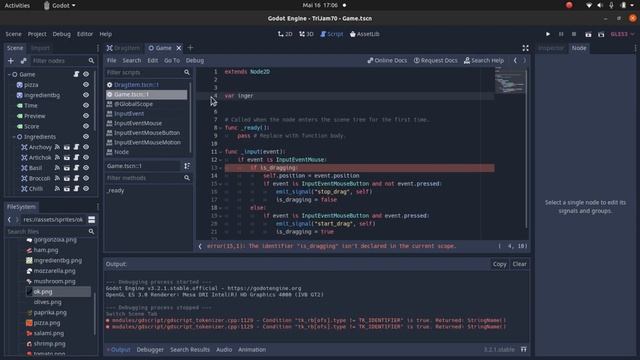Run the project with the Play button
This screenshot has width=640, height=360.
[x=548, y=34]
